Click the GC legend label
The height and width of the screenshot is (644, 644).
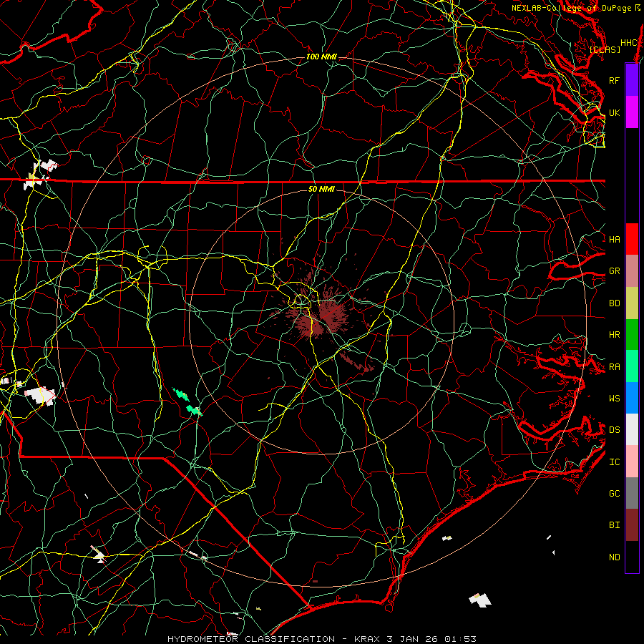615,493
